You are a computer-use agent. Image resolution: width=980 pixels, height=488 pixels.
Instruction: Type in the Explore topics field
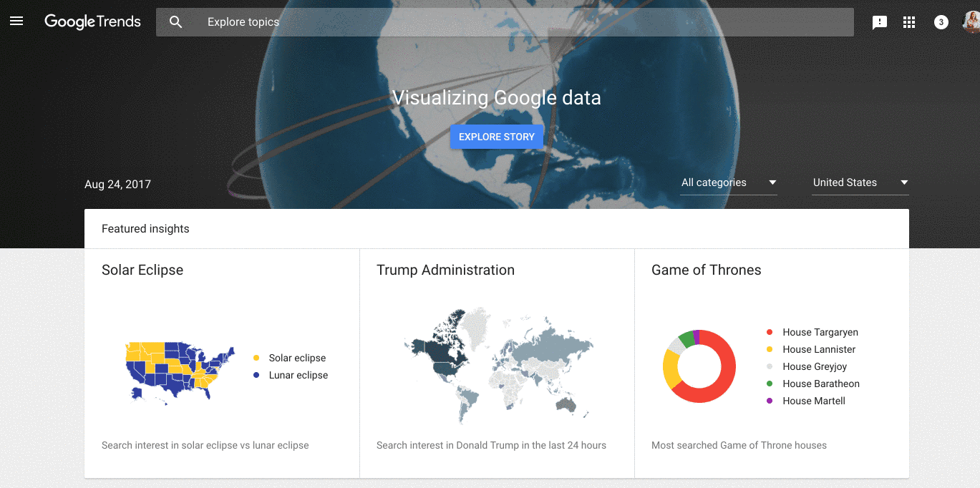pos(501,22)
